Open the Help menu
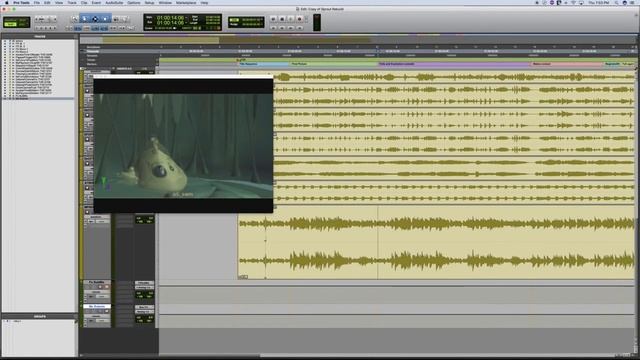640x360 pixels. pyautogui.click(x=204, y=2)
